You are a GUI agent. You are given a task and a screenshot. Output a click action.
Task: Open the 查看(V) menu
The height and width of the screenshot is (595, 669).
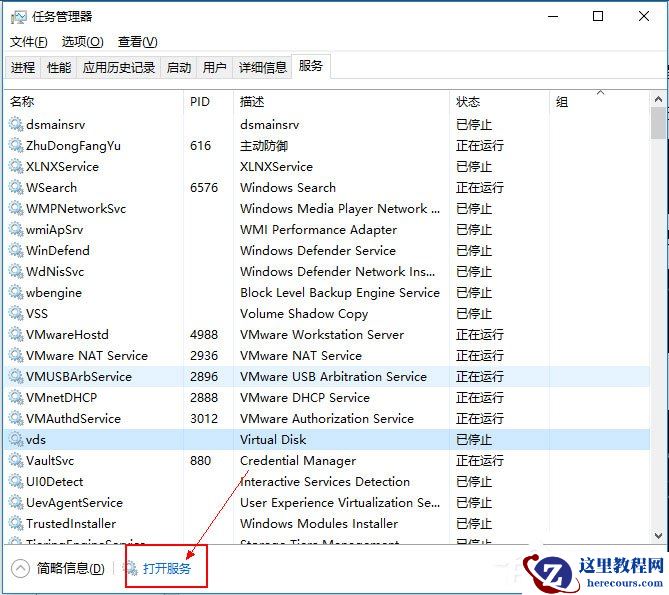137,42
